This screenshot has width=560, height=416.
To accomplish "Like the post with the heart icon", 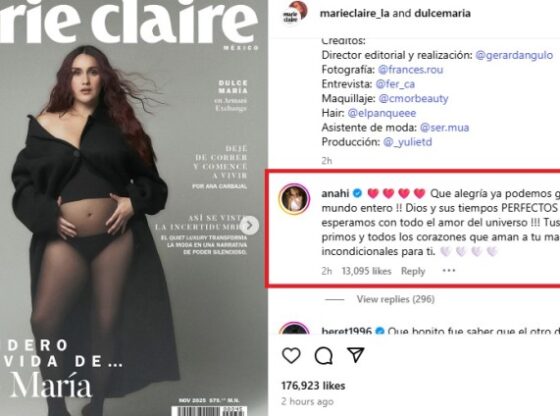I will point(291,356).
